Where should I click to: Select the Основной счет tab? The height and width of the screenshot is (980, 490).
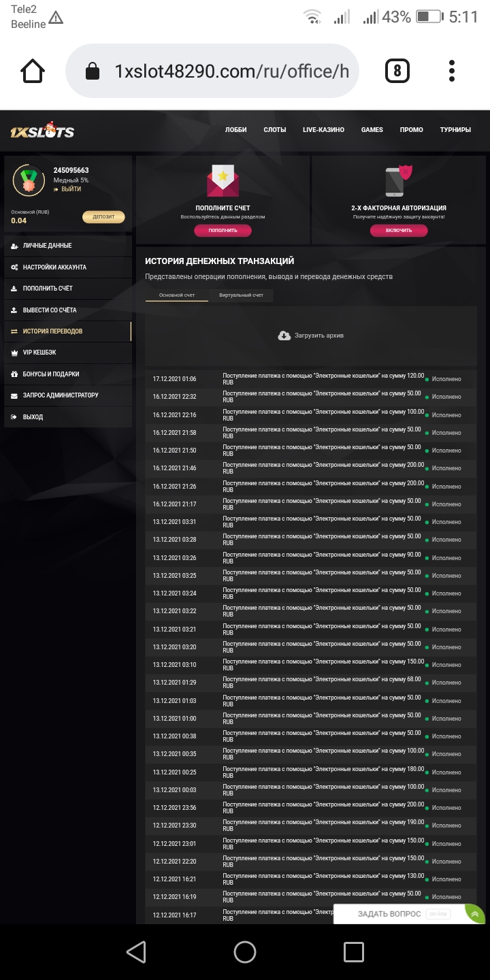177,295
